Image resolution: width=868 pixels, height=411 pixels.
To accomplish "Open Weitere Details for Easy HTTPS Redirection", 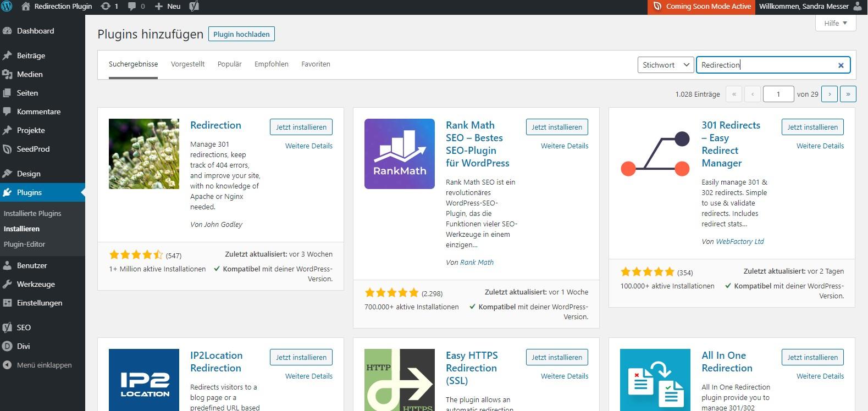I will 565,376.
